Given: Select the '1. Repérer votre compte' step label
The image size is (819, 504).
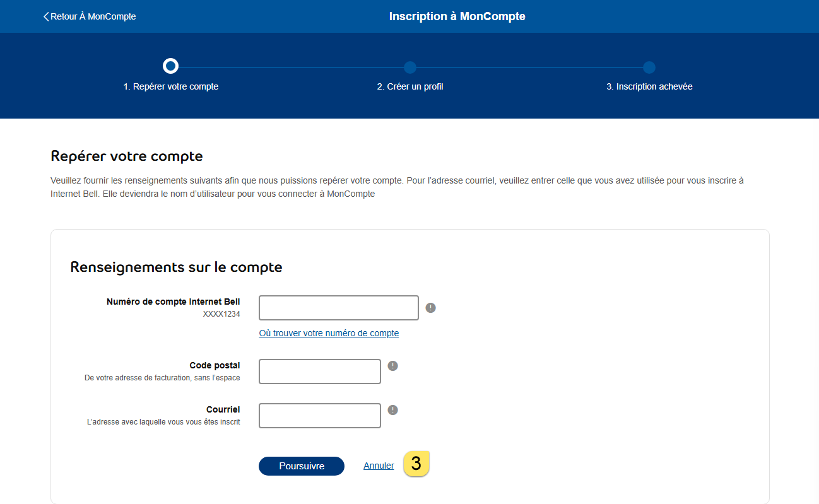Looking at the screenshot, I should click(171, 86).
